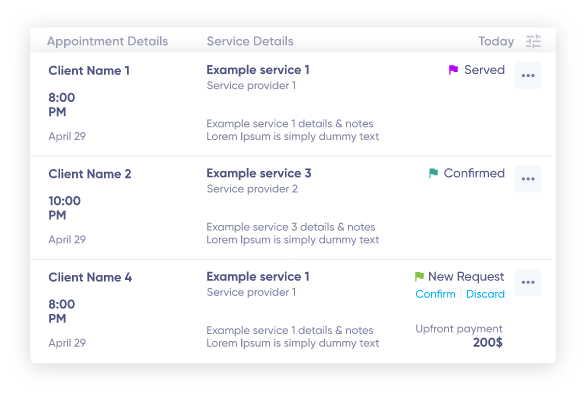
Task: Select the Appointment Details column header
Action: pos(107,41)
